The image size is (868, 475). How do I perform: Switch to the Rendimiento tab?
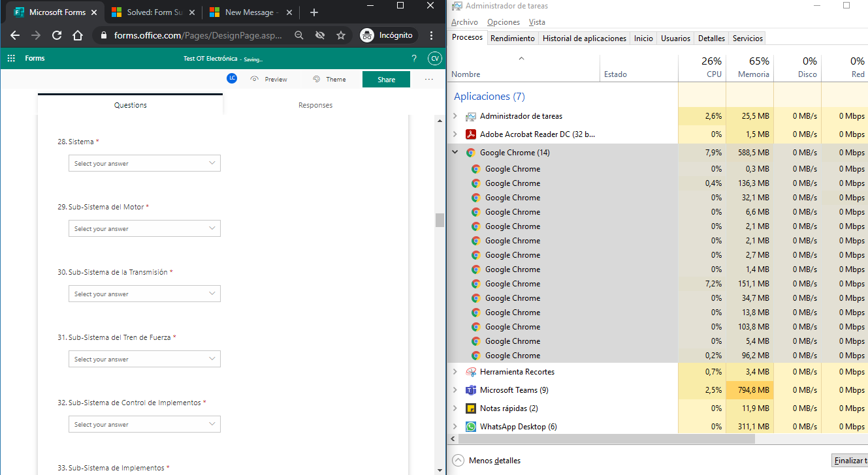[x=512, y=38]
